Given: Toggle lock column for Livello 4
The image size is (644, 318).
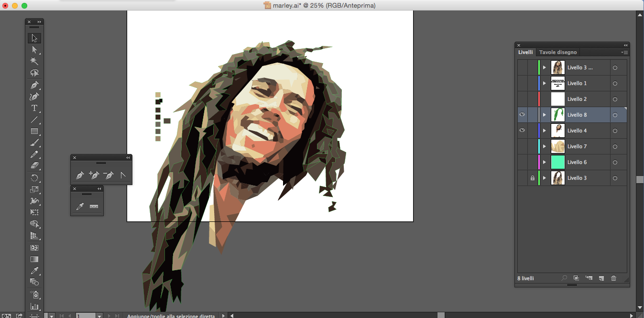Looking at the screenshot, I should tap(533, 131).
